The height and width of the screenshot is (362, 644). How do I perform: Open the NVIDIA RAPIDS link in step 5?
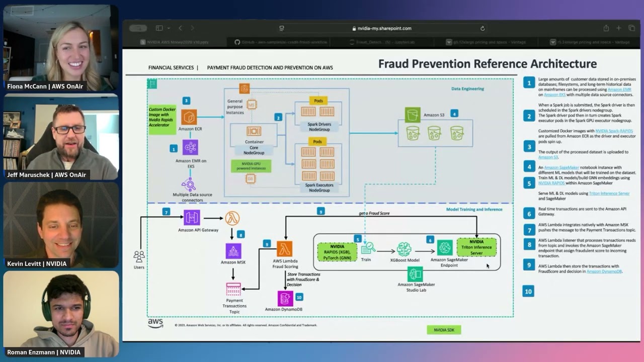tap(551, 183)
